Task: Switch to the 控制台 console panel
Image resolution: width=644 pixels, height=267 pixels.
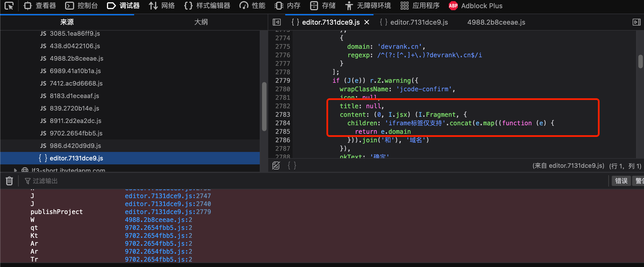Action: (x=81, y=6)
